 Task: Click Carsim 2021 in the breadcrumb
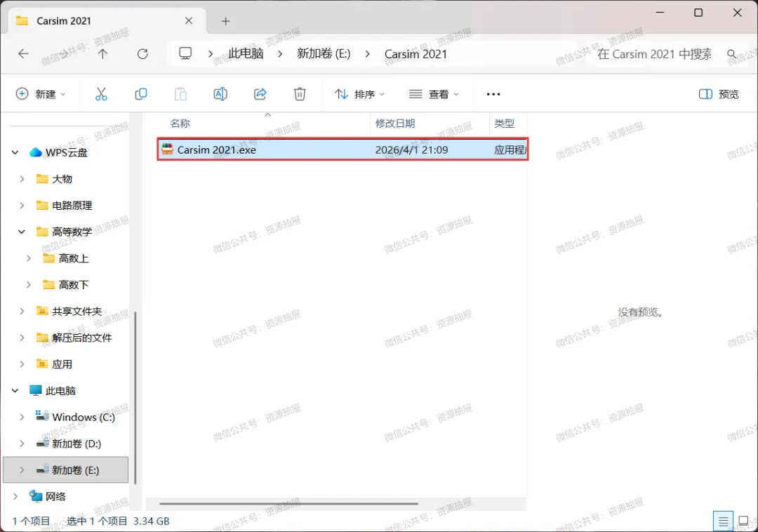415,53
